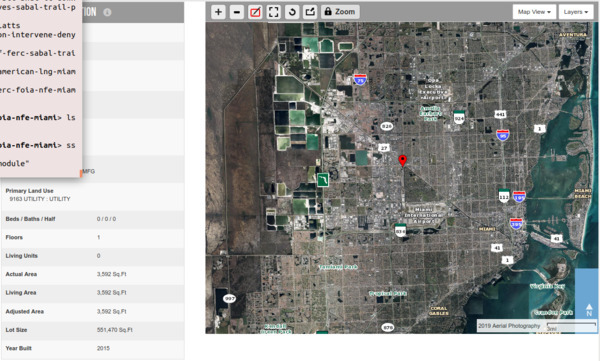This screenshot has width=600, height=361.
Task: Click the red location pin on map
Action: coord(402,160)
